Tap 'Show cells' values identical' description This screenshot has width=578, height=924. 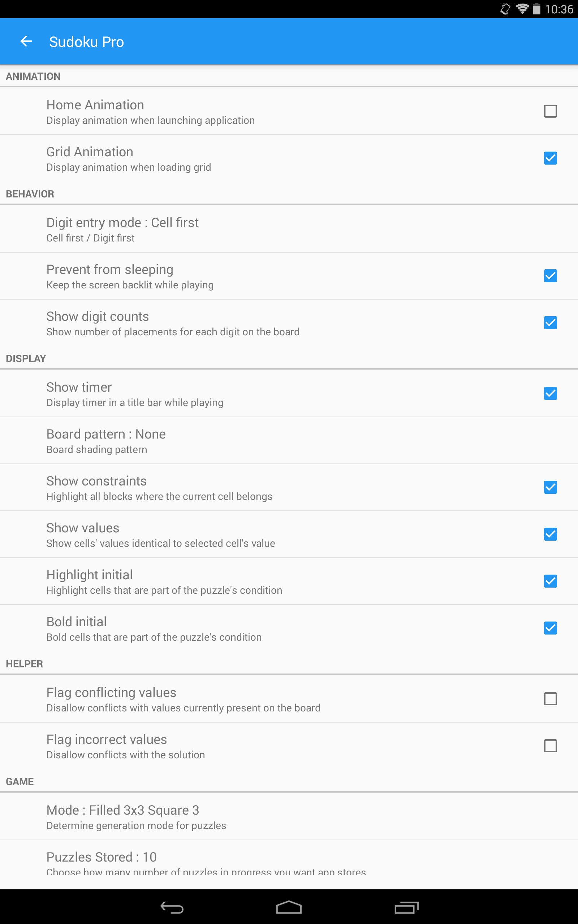click(160, 543)
